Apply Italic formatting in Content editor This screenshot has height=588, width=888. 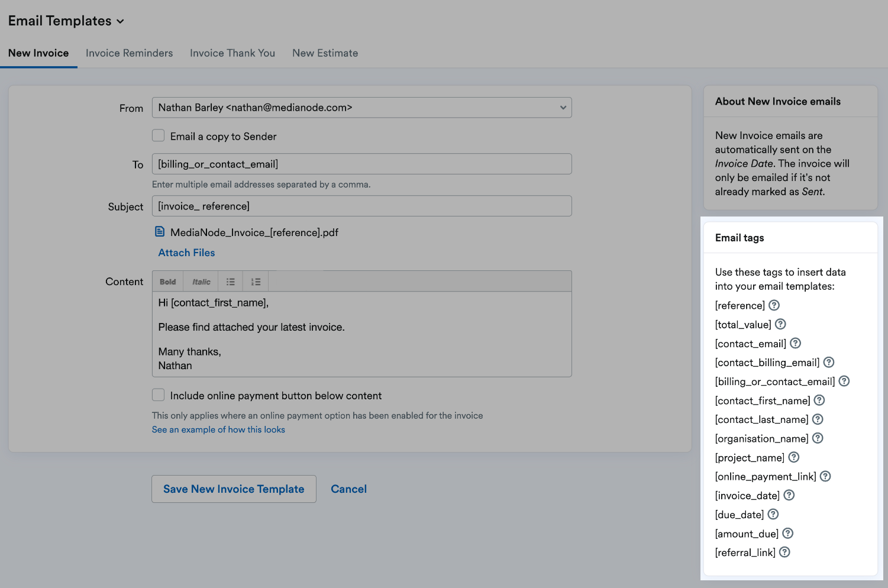[x=201, y=282]
